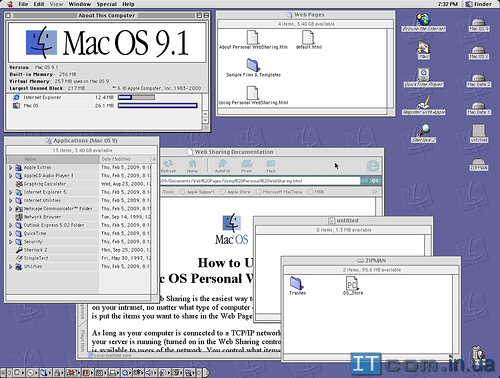Expand the AppleCD Audio Player folder
500x378 pixels.
pyautogui.click(x=11, y=176)
